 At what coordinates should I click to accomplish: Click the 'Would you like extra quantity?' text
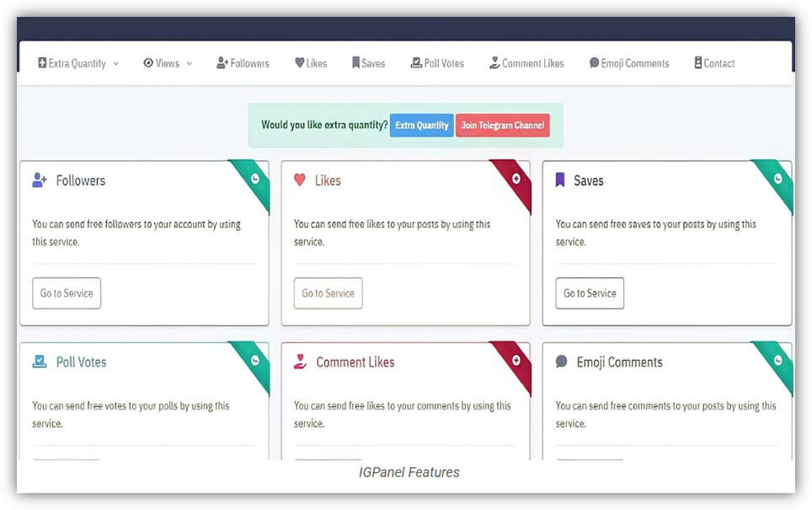[324, 125]
